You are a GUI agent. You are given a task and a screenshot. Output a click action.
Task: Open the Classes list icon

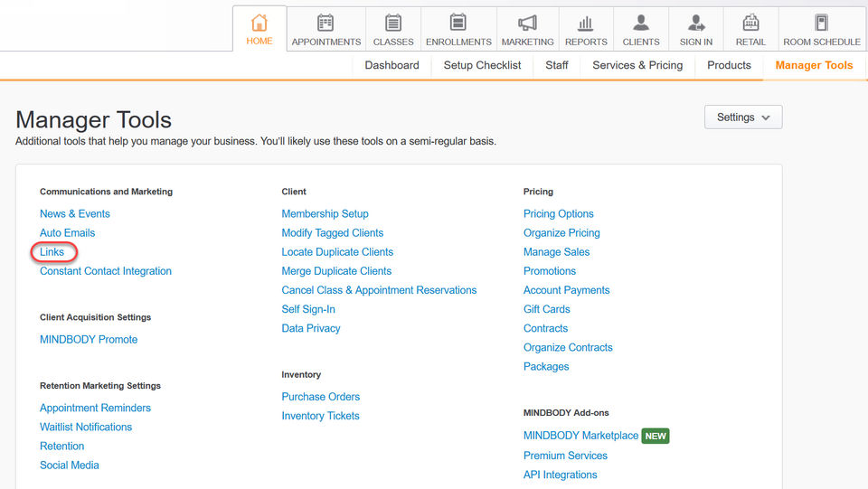[x=393, y=24]
